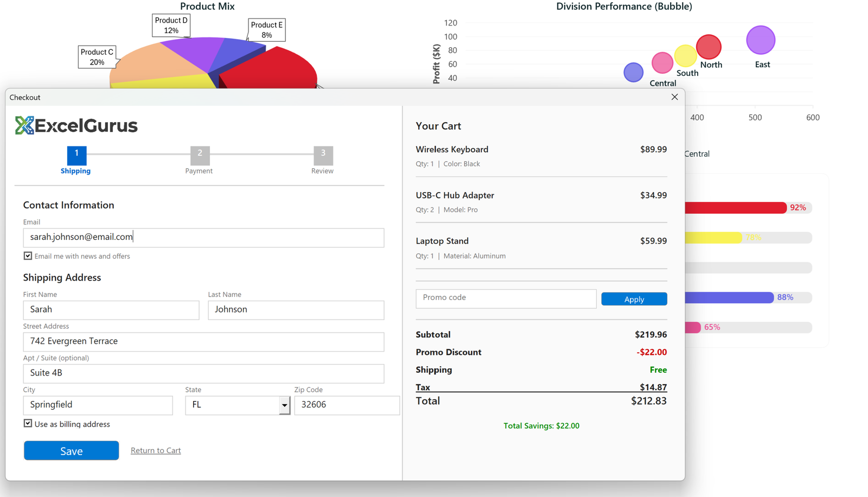This screenshot has width=868, height=497.
Task: Jump to step 3 Review
Action: [x=323, y=155]
